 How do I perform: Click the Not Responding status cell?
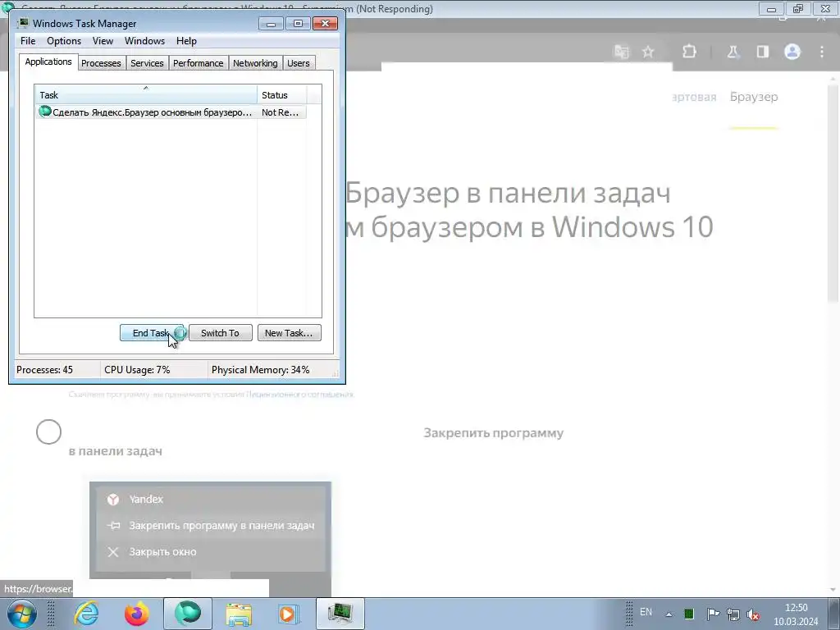[281, 112]
